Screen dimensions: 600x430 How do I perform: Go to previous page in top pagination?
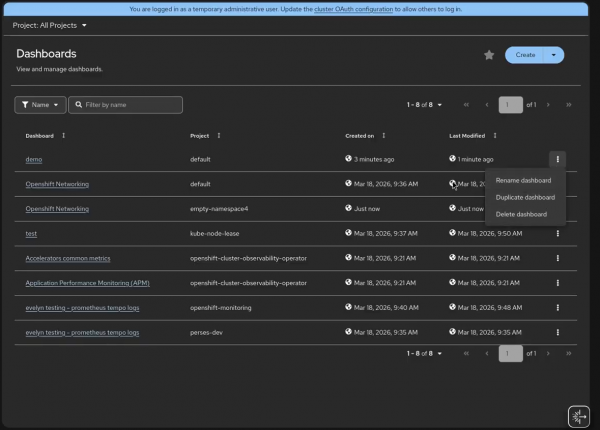487,105
